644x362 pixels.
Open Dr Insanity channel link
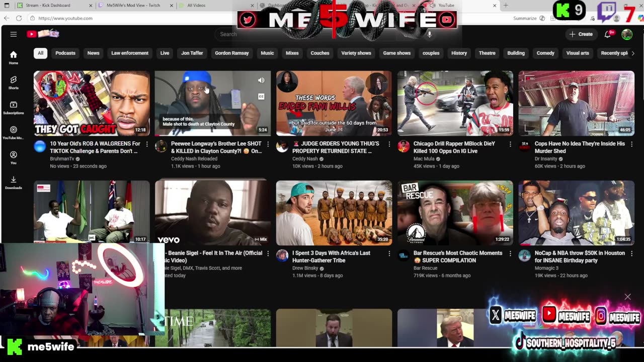coord(546,159)
